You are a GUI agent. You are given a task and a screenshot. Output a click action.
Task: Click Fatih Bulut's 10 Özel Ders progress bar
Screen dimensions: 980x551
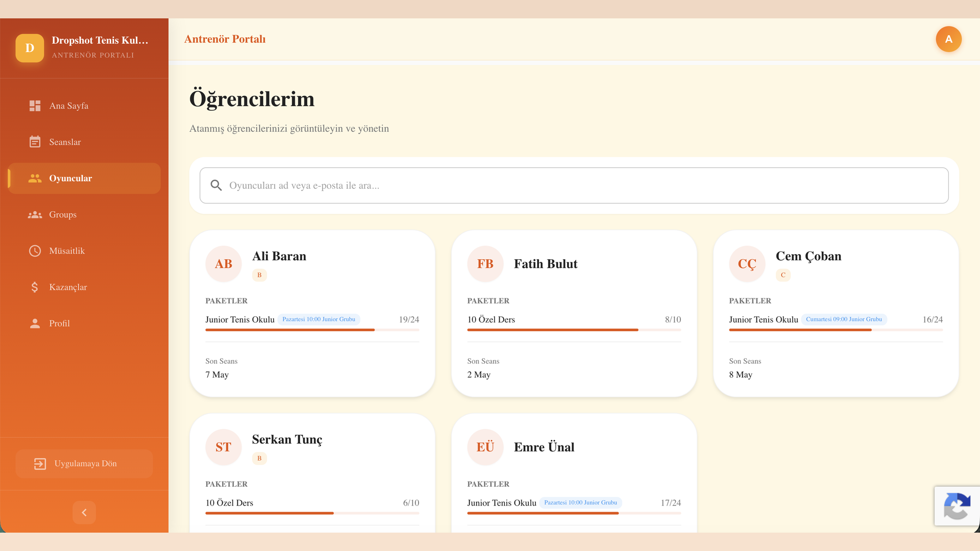[574, 330]
